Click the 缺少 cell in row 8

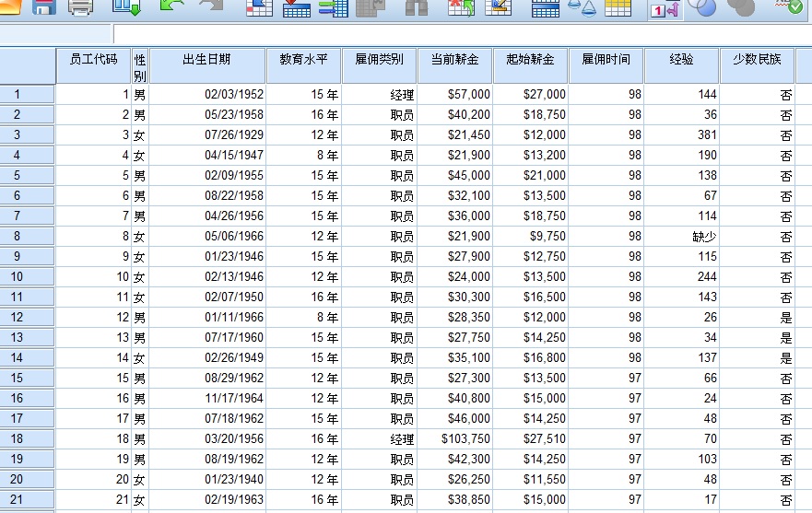coord(681,236)
